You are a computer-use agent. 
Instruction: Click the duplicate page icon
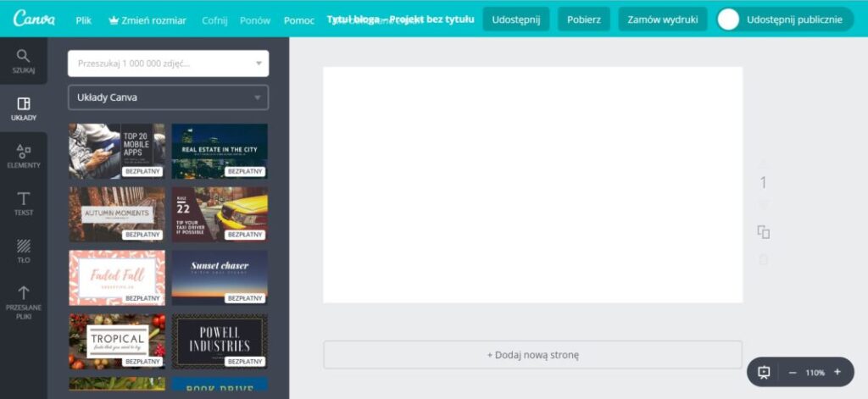(x=764, y=232)
